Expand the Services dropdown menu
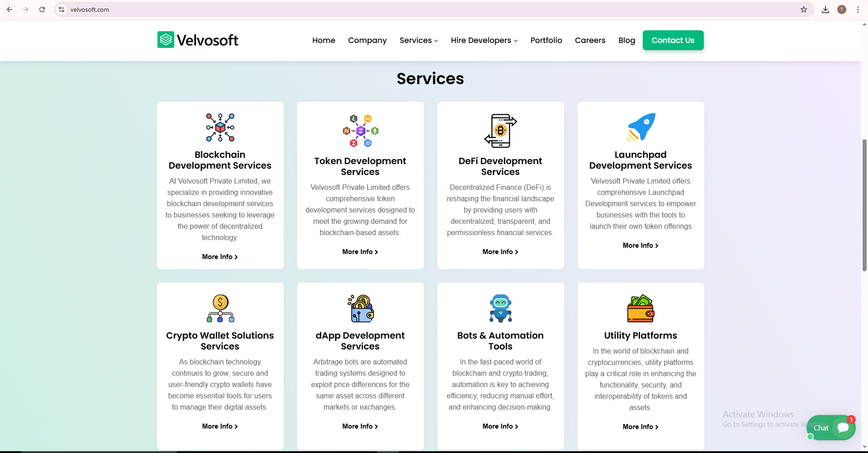 pyautogui.click(x=419, y=40)
